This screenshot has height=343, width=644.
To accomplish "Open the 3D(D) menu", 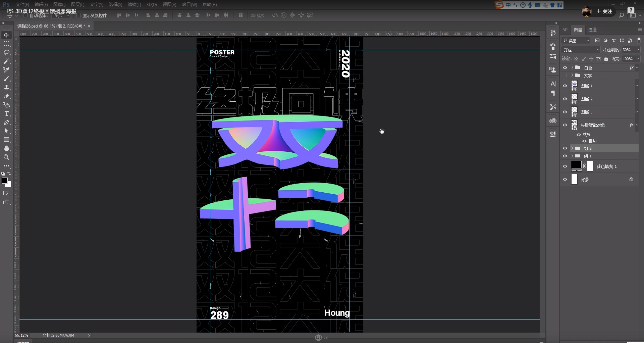I will 152,5.
